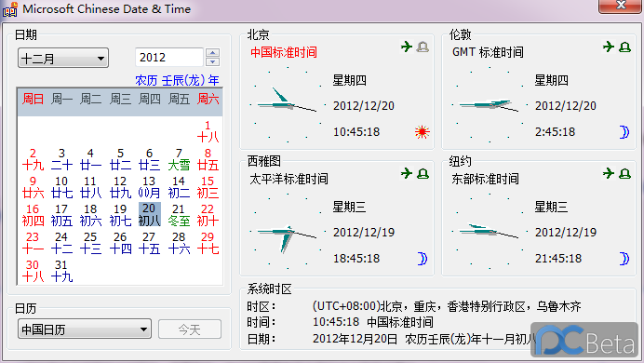Screen dimensions: 644x363
Task: Open the 中国日历 calendar type dropdown
Action: [x=84, y=329]
